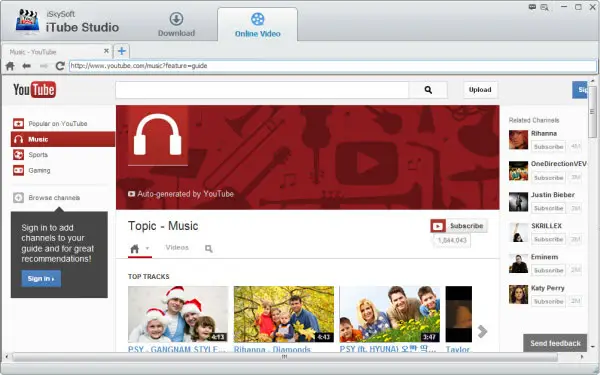
Task: Click the iTube Studio app logo
Action: (x=27, y=21)
